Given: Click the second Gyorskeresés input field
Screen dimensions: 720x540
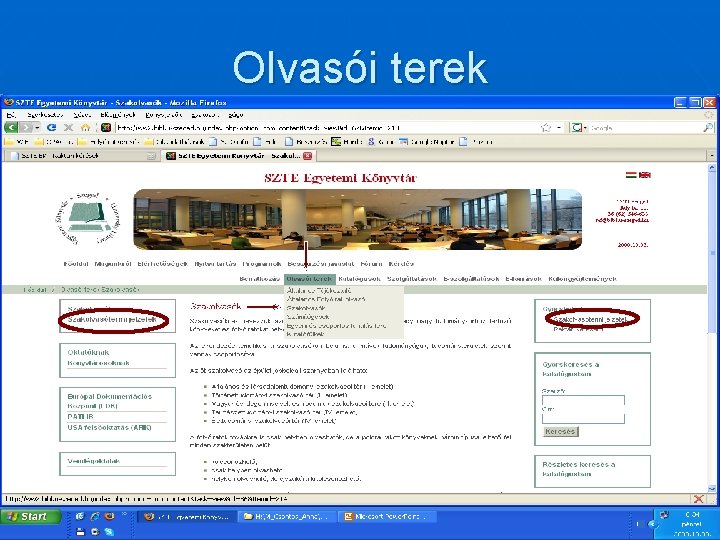Looking at the screenshot, I should tap(583, 417).
